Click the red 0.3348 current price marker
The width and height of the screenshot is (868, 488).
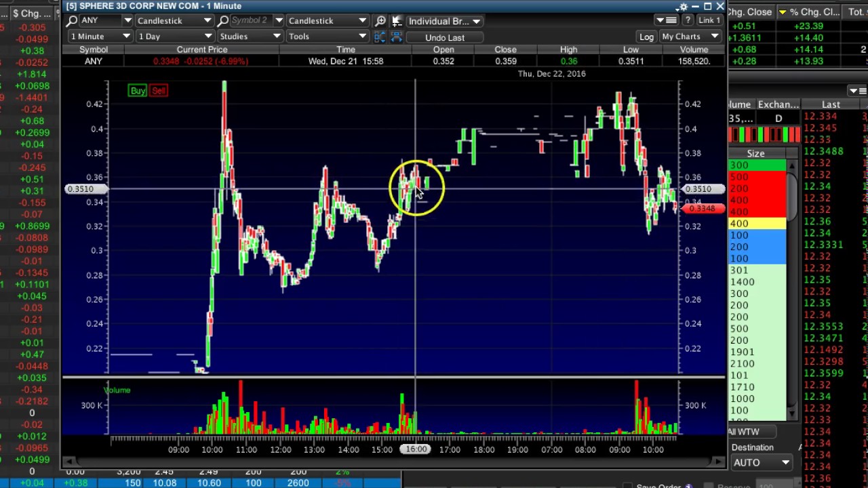pos(702,209)
